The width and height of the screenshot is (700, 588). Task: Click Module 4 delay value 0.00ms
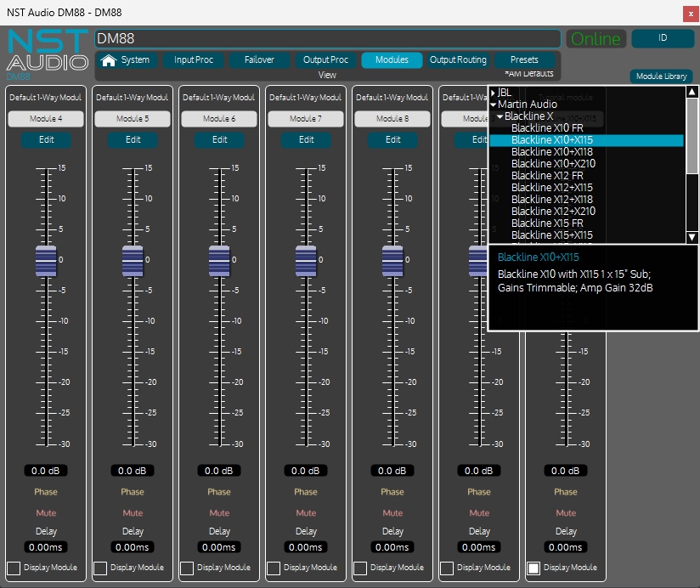(46, 547)
